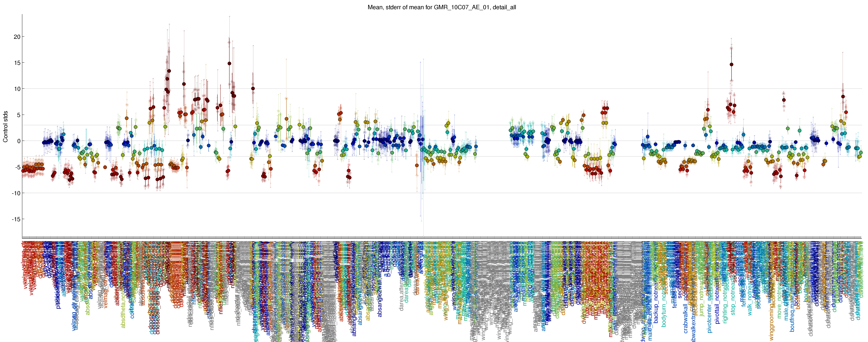Viewport: 868px width, 342px height.
Task: Click the y-axis tick label 15
Action: 17,63
